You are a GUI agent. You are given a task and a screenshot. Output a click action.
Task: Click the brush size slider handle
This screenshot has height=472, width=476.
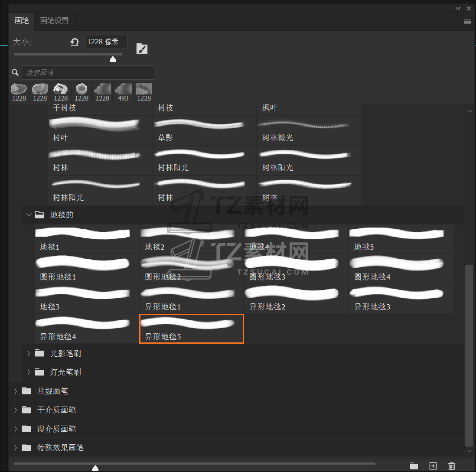(x=113, y=59)
